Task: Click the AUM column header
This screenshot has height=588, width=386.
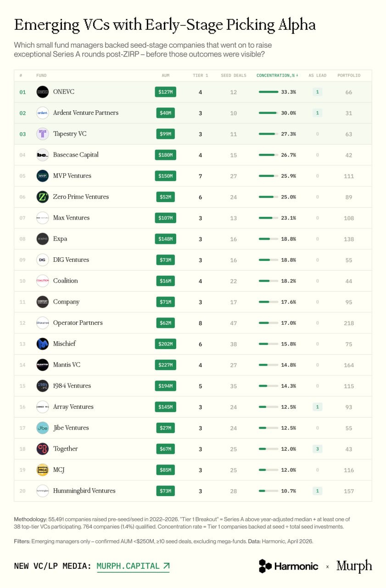Action: tap(166, 75)
